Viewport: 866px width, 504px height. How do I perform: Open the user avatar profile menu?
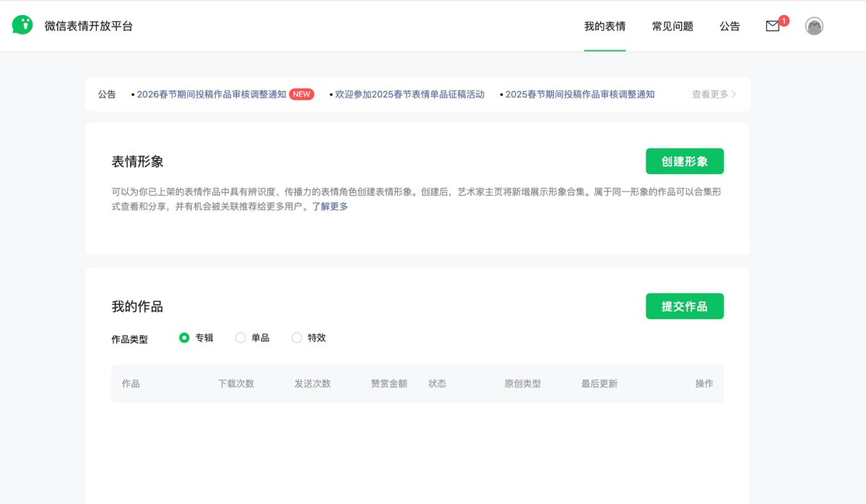tap(813, 26)
